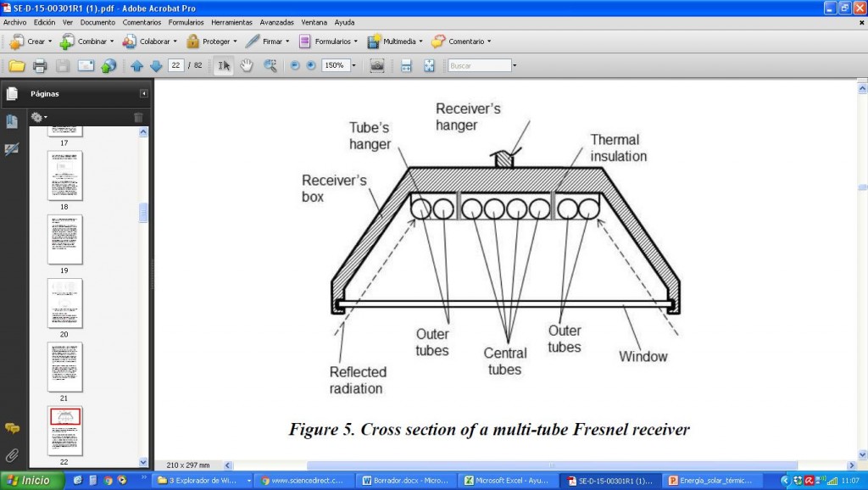Click the Marquee Zoom tool
Screen dimensions: 868x490
(x=270, y=66)
